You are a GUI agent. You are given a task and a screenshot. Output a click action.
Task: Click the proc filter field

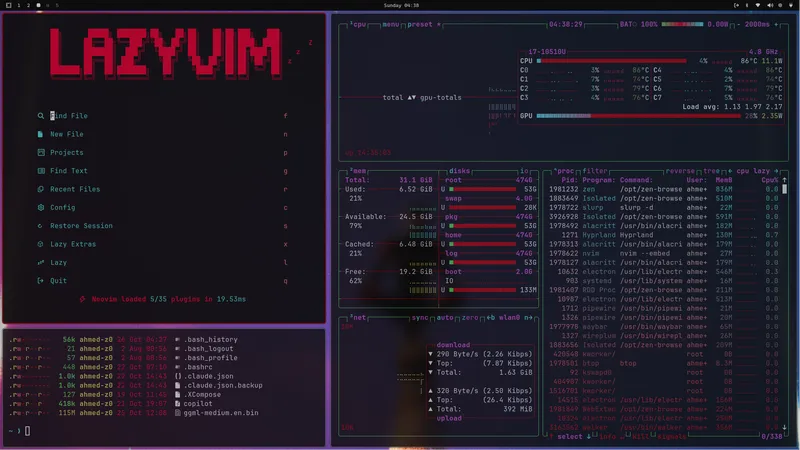[x=595, y=171]
